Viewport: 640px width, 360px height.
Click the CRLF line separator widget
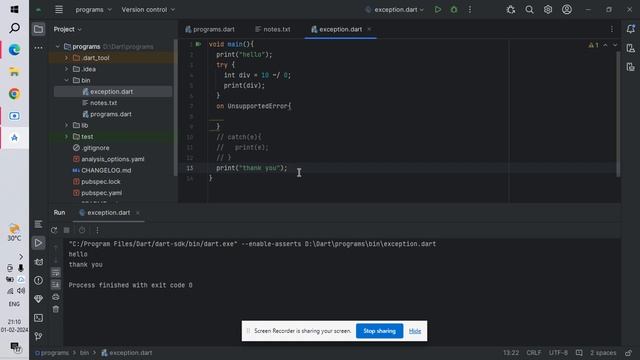[x=533, y=353]
